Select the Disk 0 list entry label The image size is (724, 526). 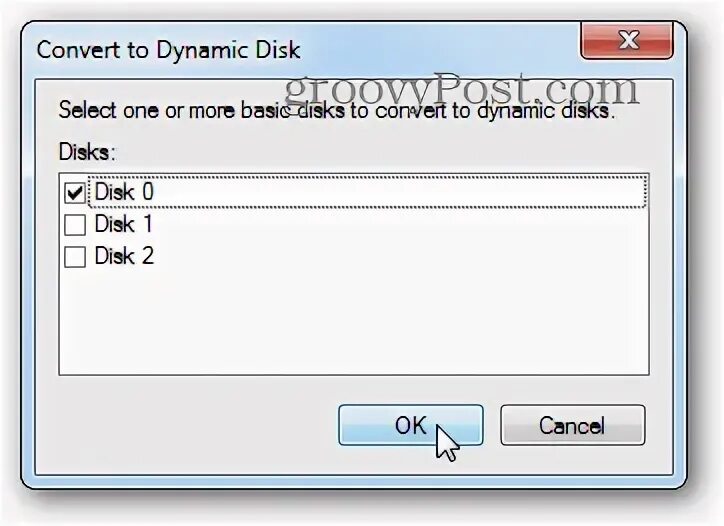click(124, 192)
